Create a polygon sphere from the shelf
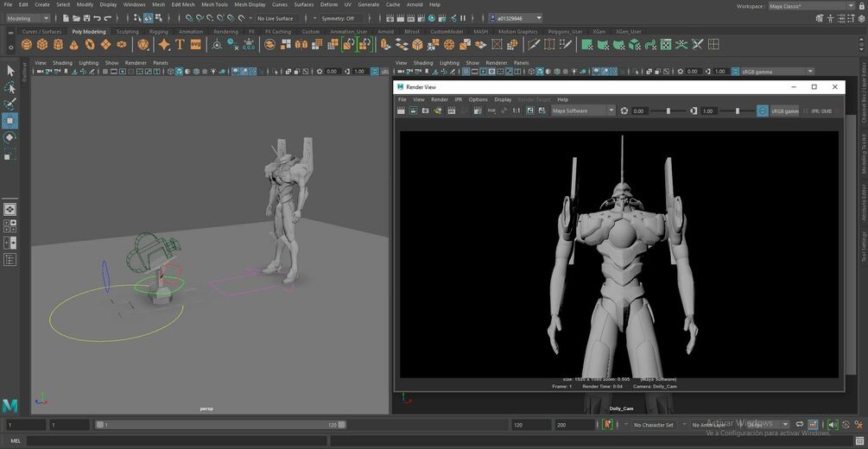 pyautogui.click(x=27, y=44)
